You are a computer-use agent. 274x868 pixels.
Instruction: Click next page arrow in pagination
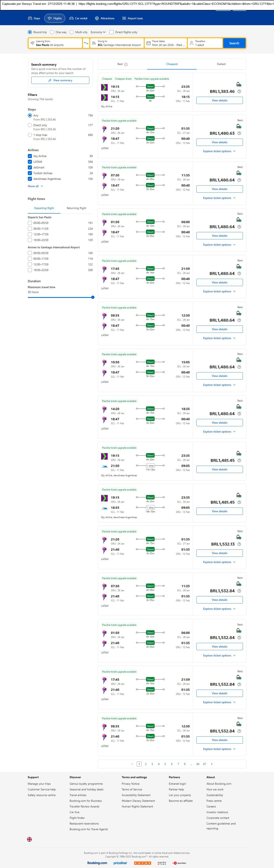(x=212, y=764)
